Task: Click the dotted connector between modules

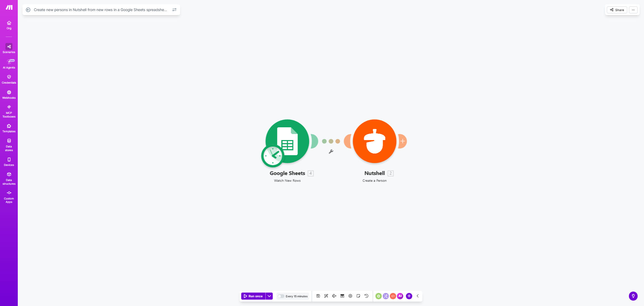Action: pyautogui.click(x=331, y=141)
